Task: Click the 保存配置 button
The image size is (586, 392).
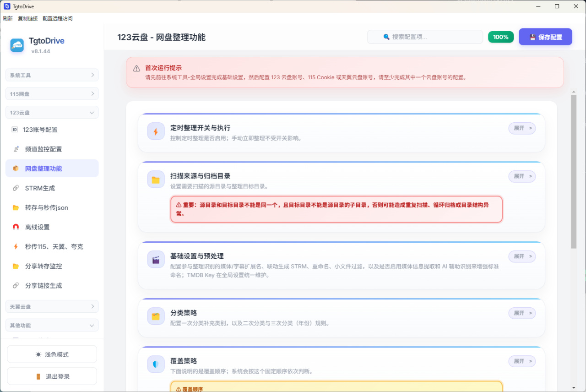Action: tap(545, 37)
